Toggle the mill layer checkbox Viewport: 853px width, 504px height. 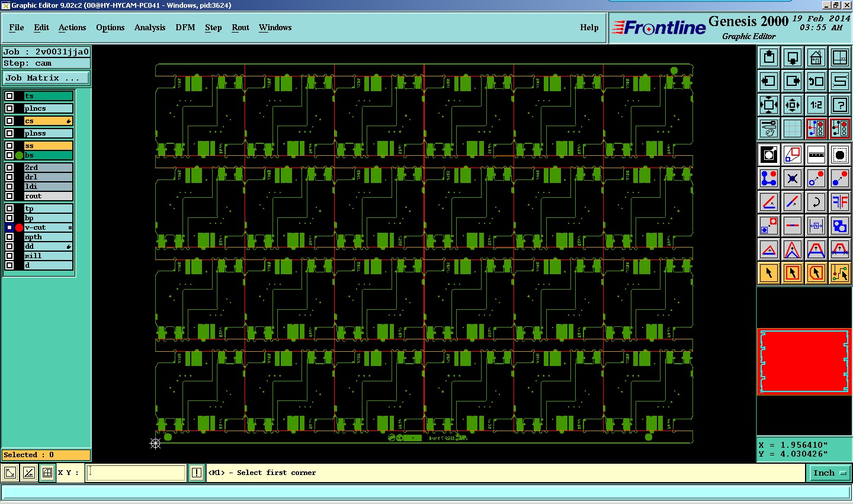[x=9, y=256]
